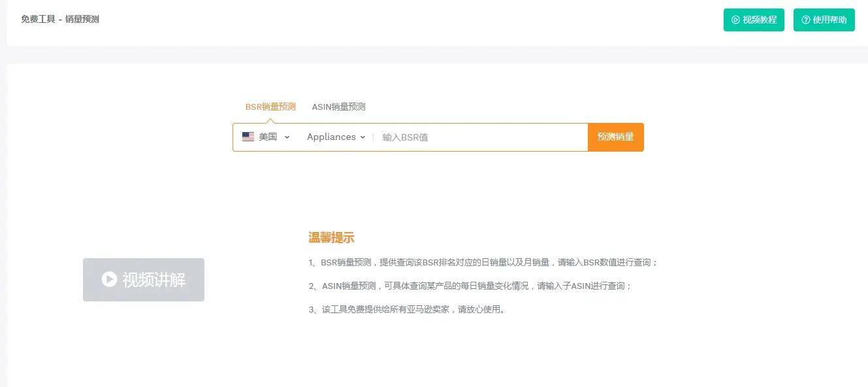Click the 免费工具 - 销量预测 page title
Image resolution: width=868 pixels, height=387 pixels.
tap(60, 19)
